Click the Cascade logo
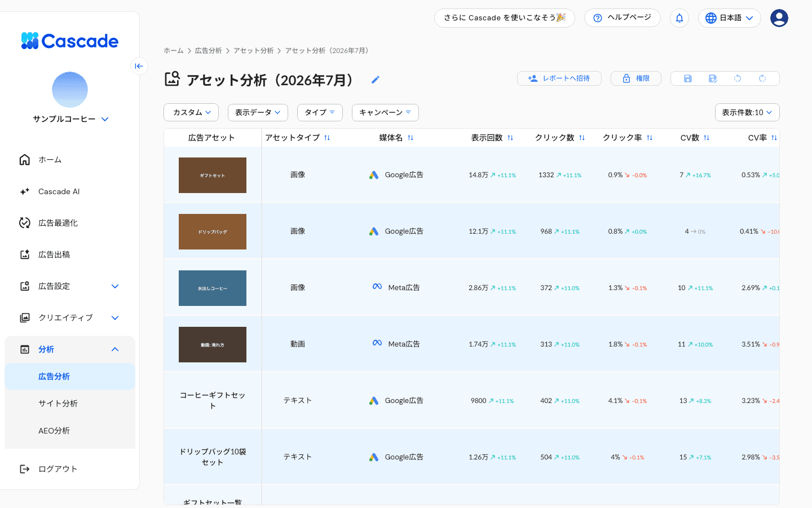The image size is (812, 508). click(x=70, y=41)
